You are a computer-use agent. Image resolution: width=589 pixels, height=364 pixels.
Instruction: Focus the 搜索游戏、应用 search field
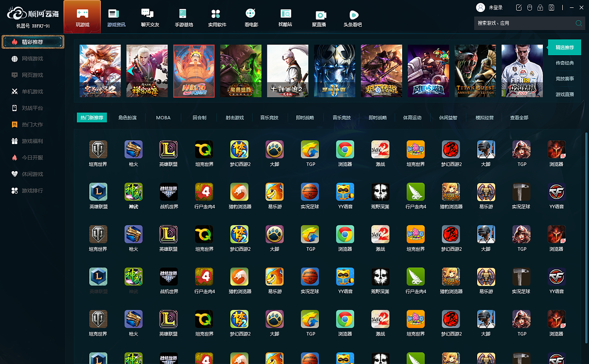(525, 23)
